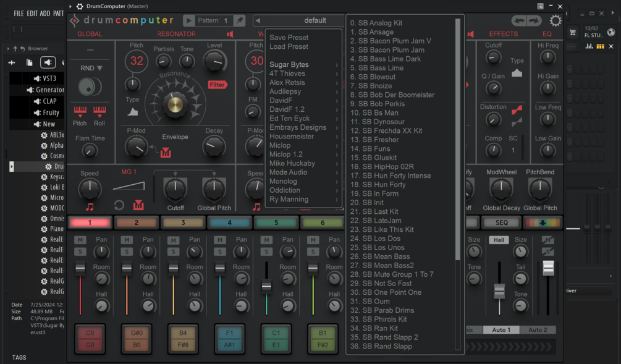Start pattern playback with the play button
This screenshot has height=364, width=621.
189,20
